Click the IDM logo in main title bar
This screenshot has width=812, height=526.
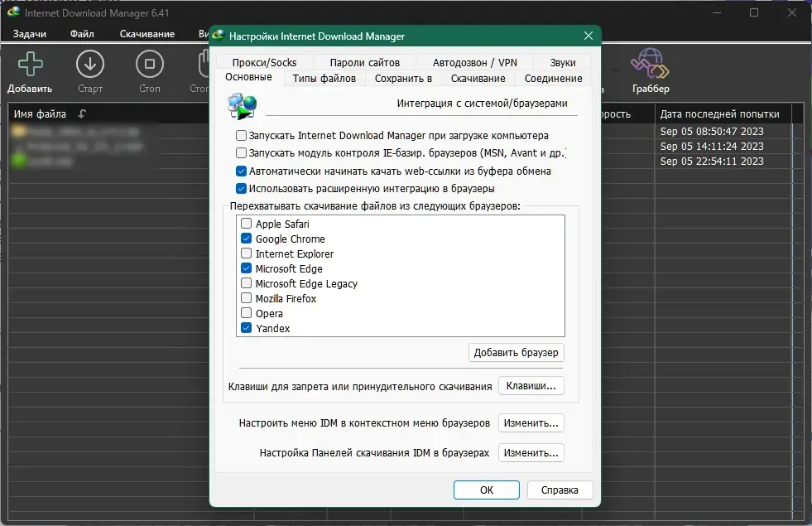[x=12, y=12]
